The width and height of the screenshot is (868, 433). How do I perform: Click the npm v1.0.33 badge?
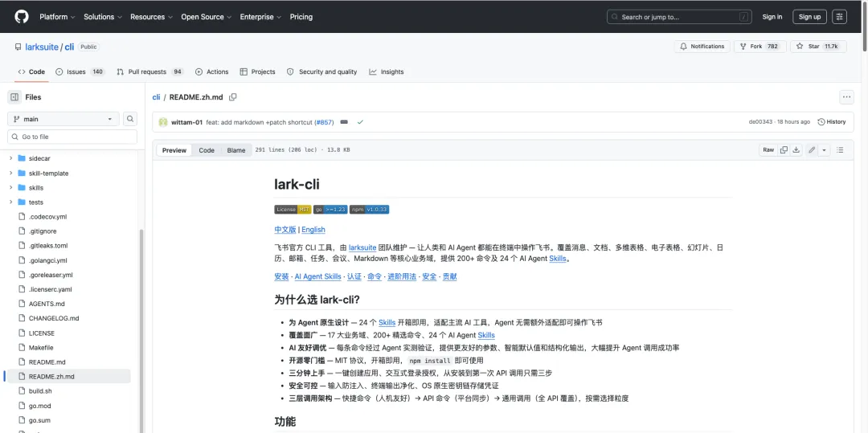(x=369, y=210)
